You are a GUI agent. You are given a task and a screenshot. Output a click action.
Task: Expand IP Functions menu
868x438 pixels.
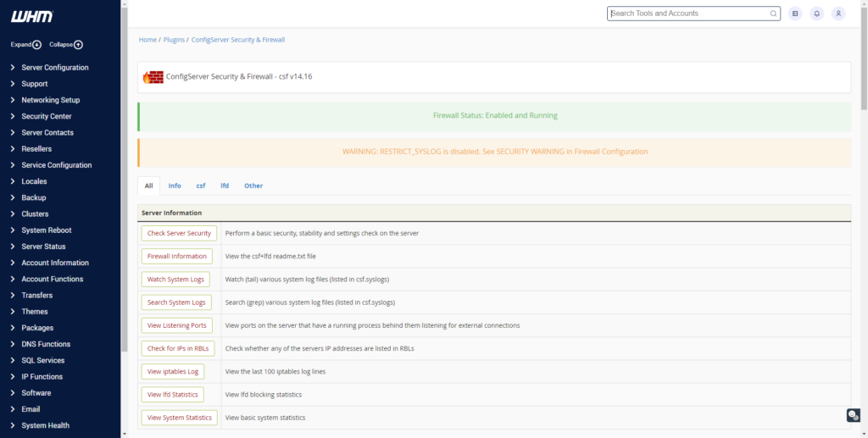42,377
